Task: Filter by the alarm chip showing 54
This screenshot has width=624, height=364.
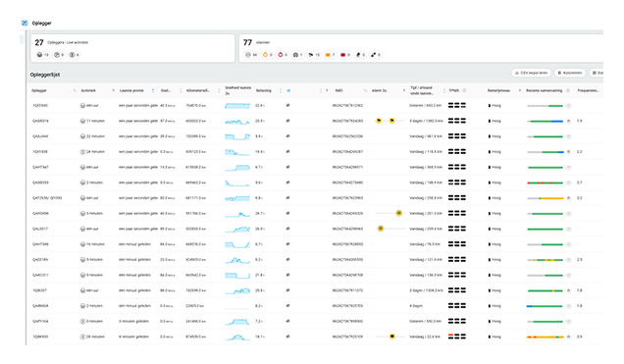Action: point(251,55)
